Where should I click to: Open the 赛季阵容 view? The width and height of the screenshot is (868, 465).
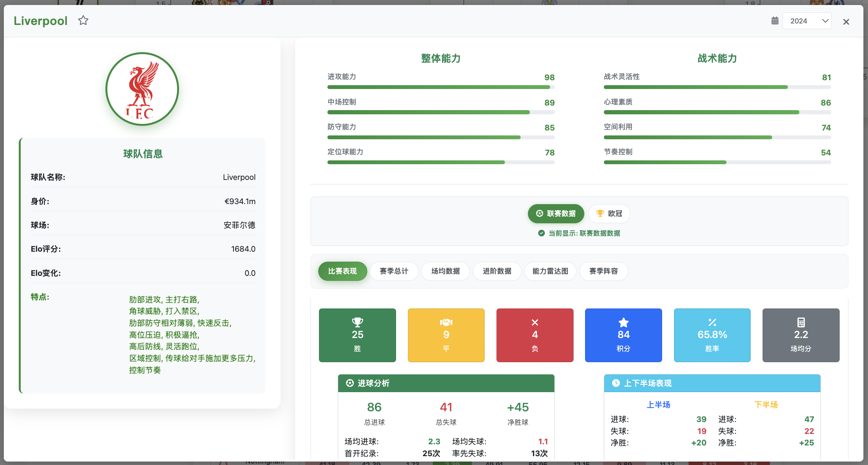pyautogui.click(x=603, y=271)
